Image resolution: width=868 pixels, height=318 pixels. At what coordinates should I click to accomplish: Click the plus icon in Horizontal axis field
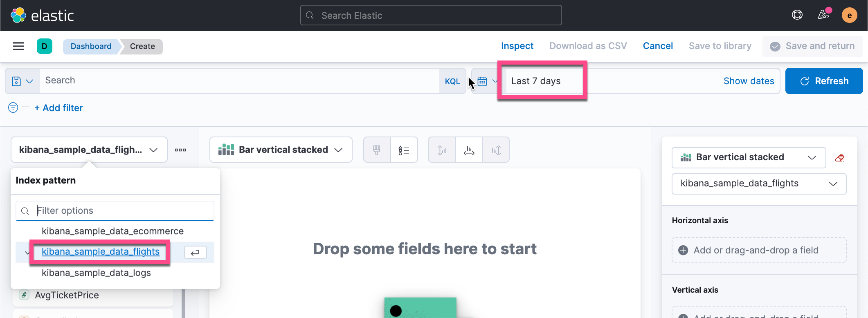pyautogui.click(x=683, y=250)
